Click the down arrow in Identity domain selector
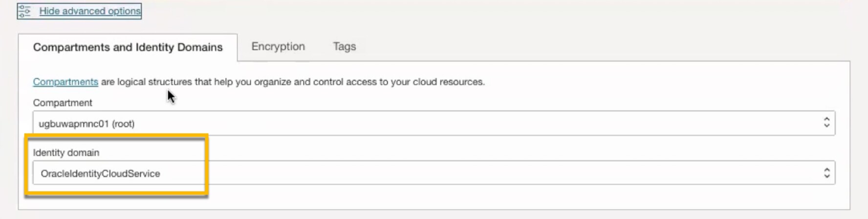This screenshot has height=219, width=868. click(826, 176)
